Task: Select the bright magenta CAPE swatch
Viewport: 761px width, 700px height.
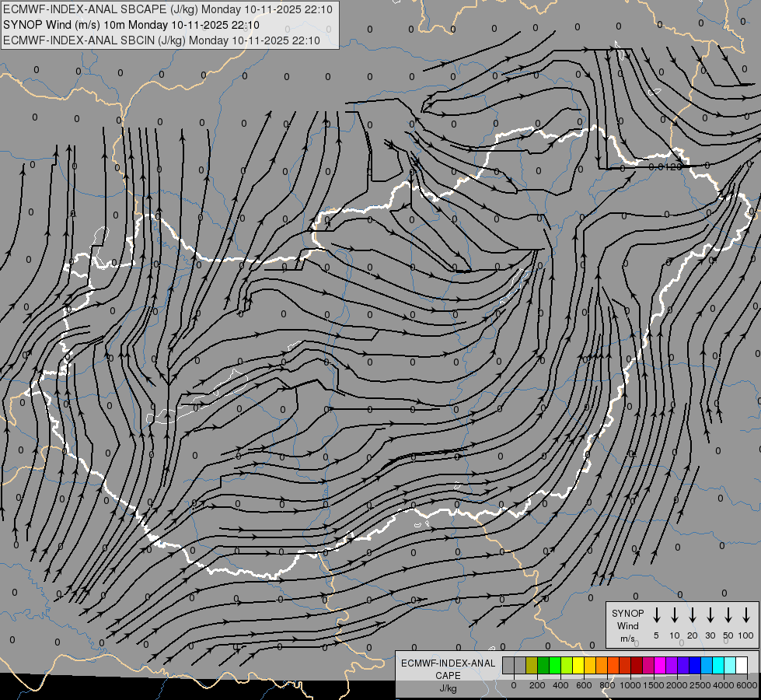Action: [x=660, y=665]
